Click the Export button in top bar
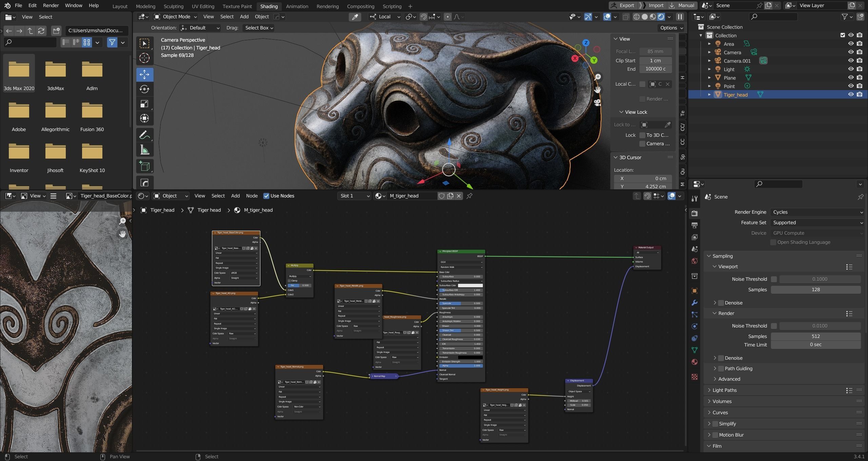Viewport: 868px width, 461px height. pos(623,5)
